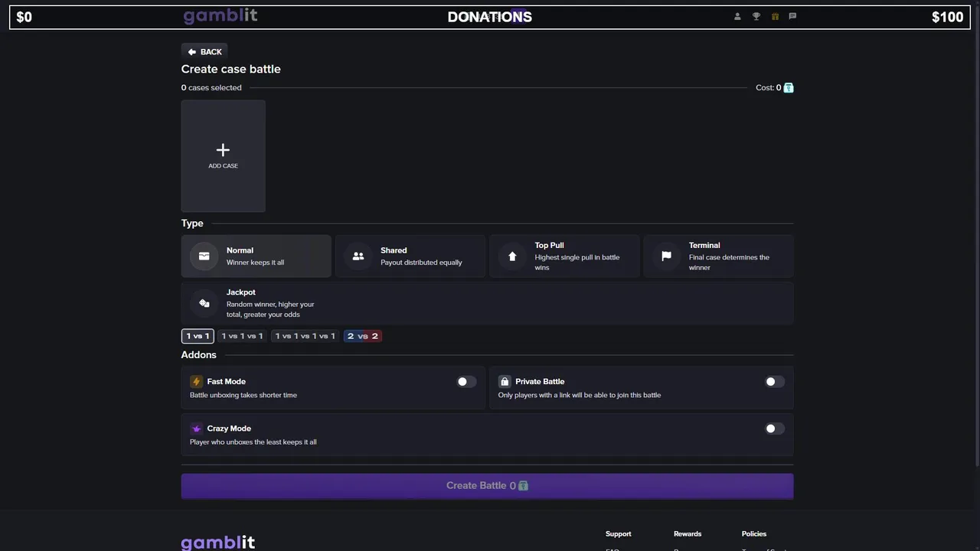This screenshot has width=980, height=551.
Task: Click the coin icon beside Cost
Action: (789, 88)
